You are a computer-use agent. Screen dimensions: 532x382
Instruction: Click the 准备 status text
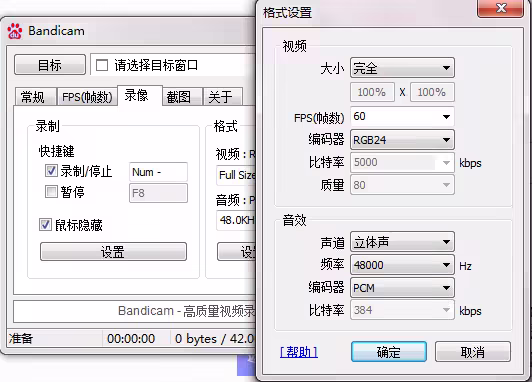click(21, 339)
